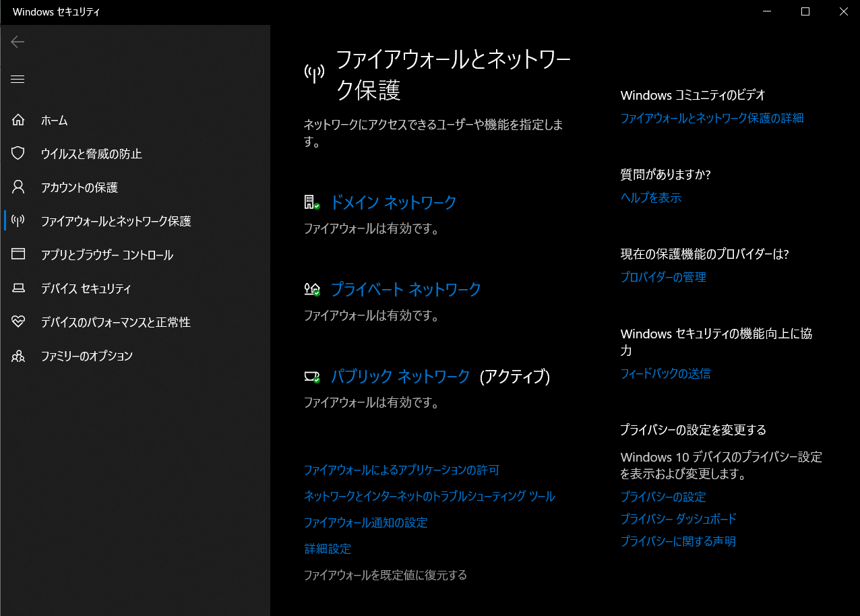Maximize the Windows セキュリティ window

pyautogui.click(x=805, y=11)
